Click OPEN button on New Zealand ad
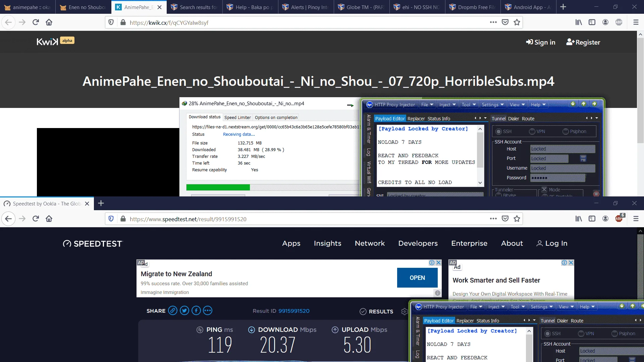Viewport: 644px width, 362px height. click(417, 278)
